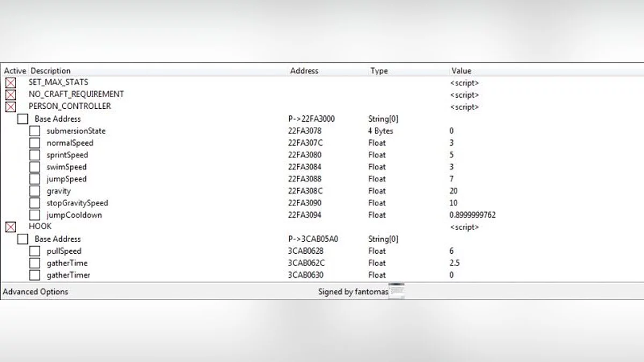The width and height of the screenshot is (644, 362).
Task: Sort by the Description column header
Action: [50, 71]
